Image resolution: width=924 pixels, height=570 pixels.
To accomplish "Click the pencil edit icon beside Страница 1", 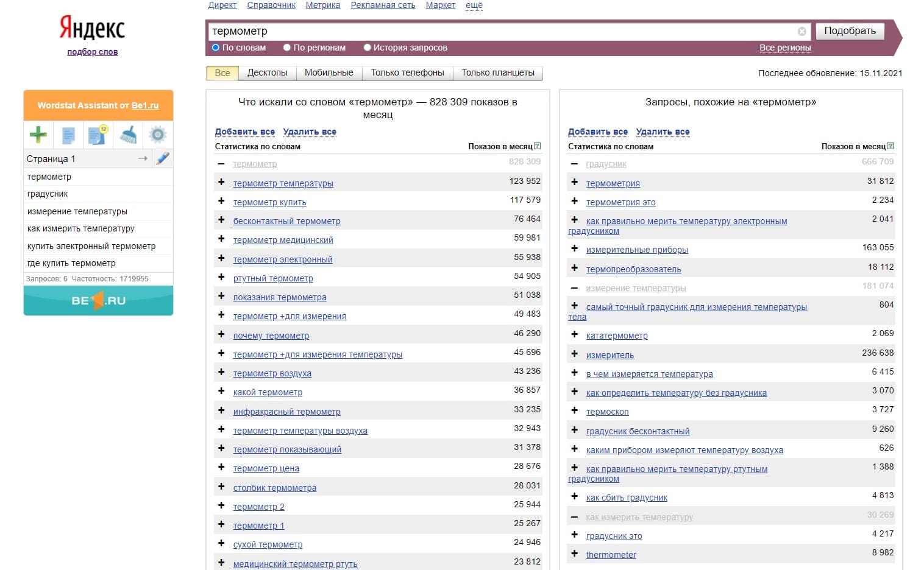I will click(163, 158).
